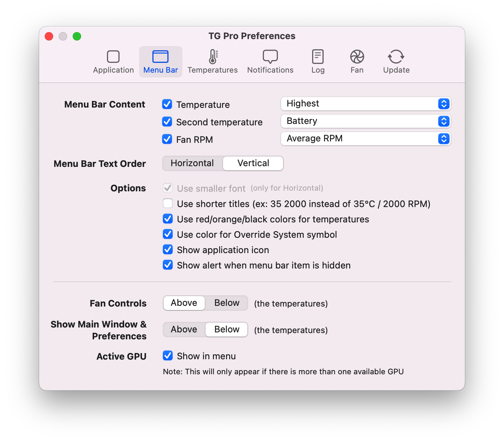Open the Update tab icon

coord(396,57)
